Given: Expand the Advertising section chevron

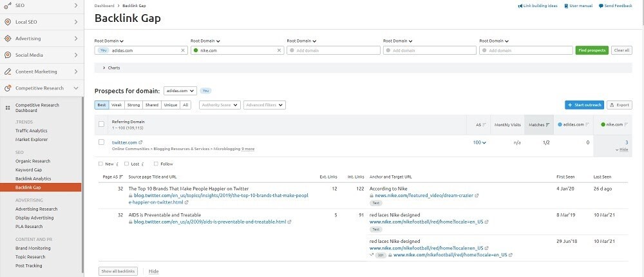Looking at the screenshot, I should [x=76, y=38].
